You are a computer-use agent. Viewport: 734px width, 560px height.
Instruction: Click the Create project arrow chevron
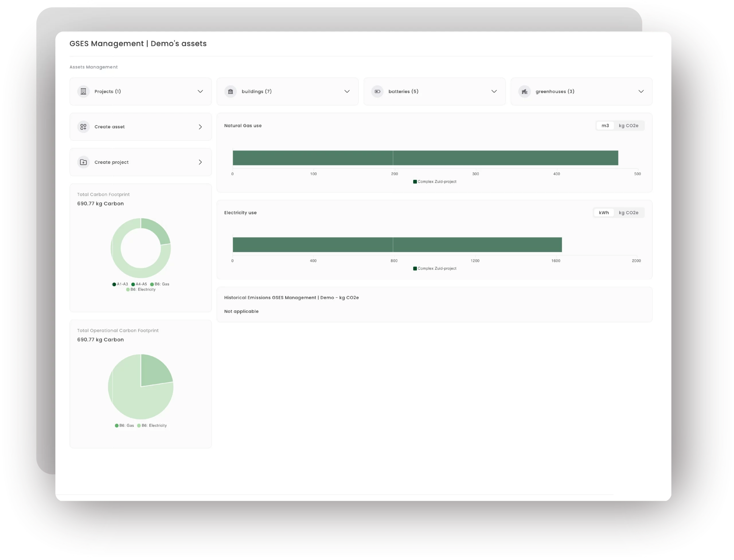pyautogui.click(x=200, y=162)
